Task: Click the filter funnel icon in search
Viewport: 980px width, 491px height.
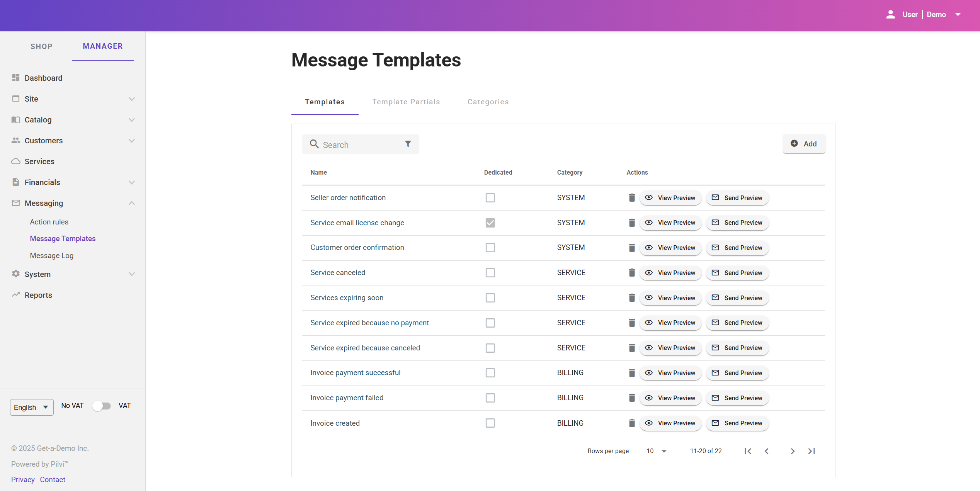Action: point(408,144)
